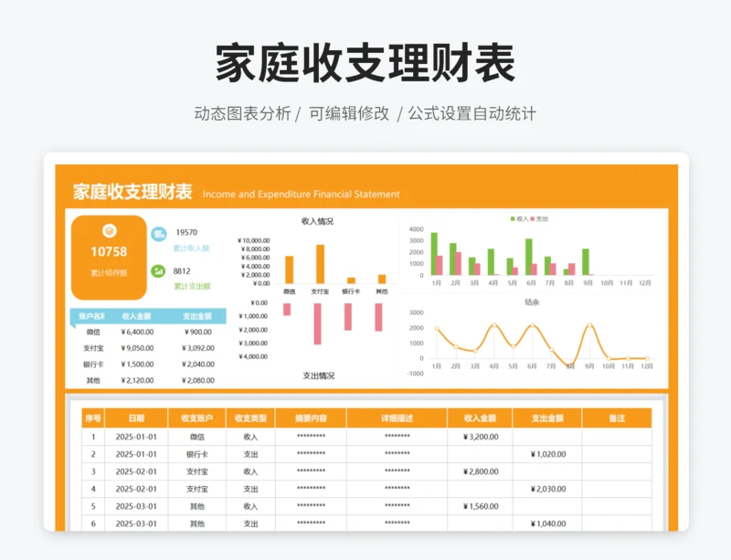Click the 支出情况 chart title
Viewport: 731px width, 560px height.
click(319, 375)
